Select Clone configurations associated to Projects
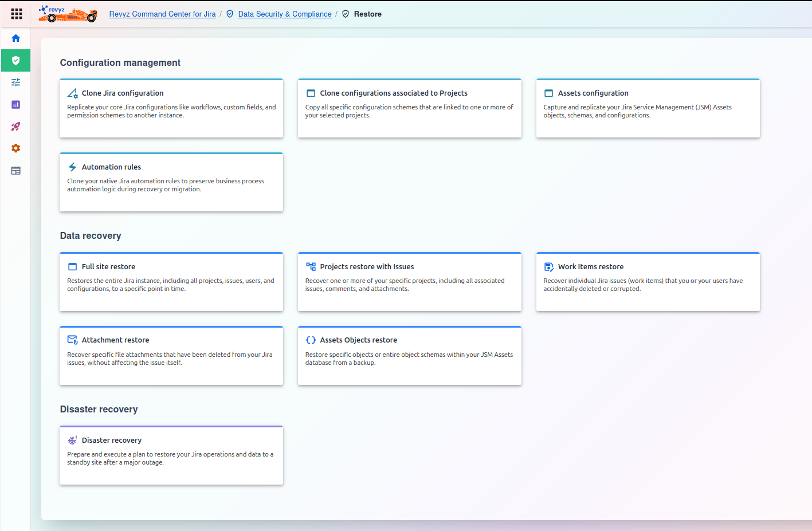 [410, 108]
